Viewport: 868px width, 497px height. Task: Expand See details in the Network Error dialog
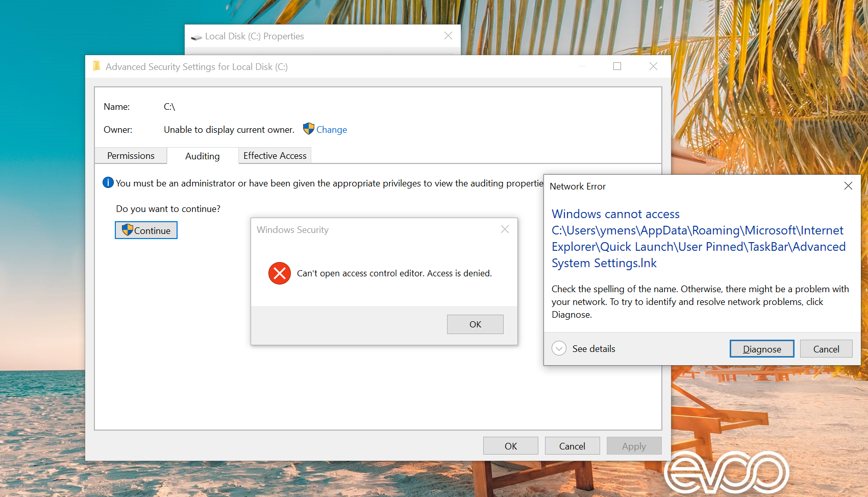coord(583,348)
